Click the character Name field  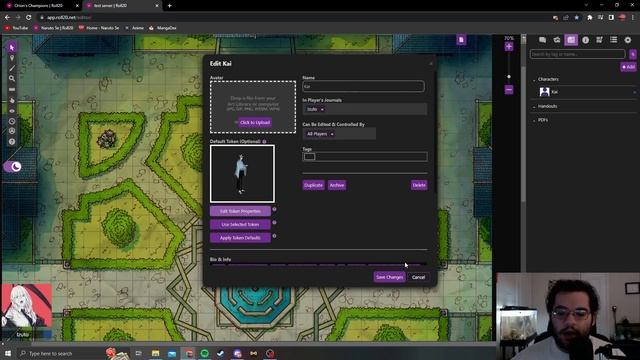(363, 86)
